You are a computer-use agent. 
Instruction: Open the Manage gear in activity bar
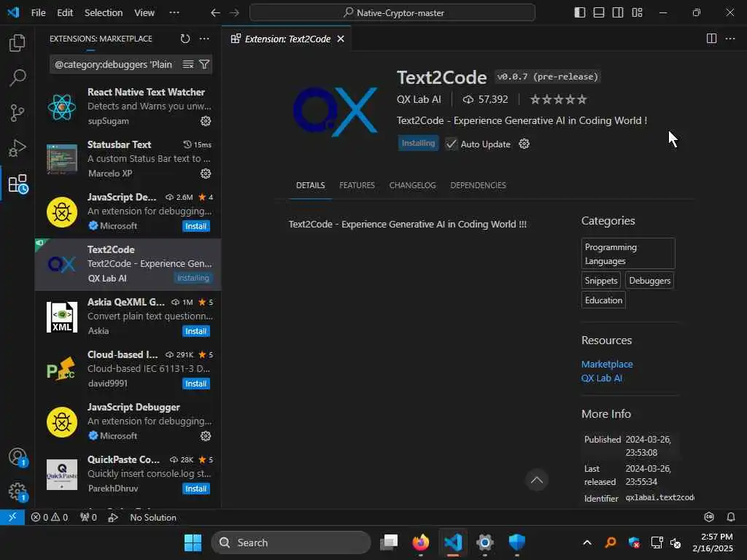tap(18, 492)
